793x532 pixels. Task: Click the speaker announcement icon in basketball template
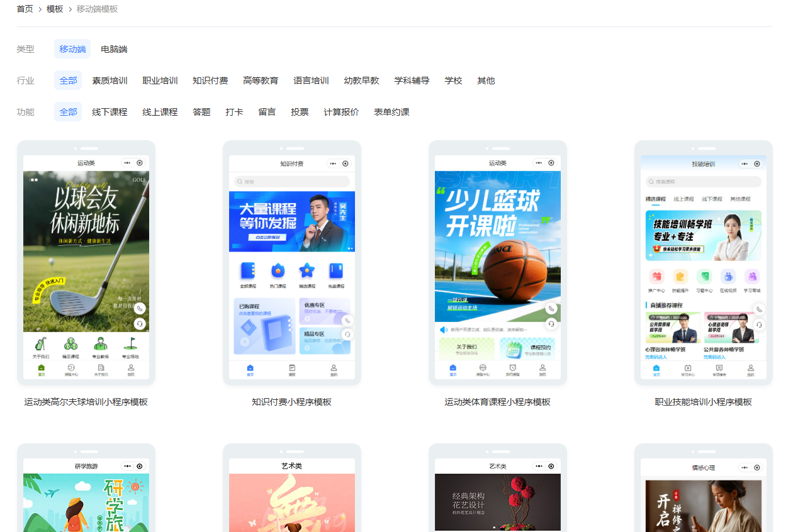[x=443, y=330]
